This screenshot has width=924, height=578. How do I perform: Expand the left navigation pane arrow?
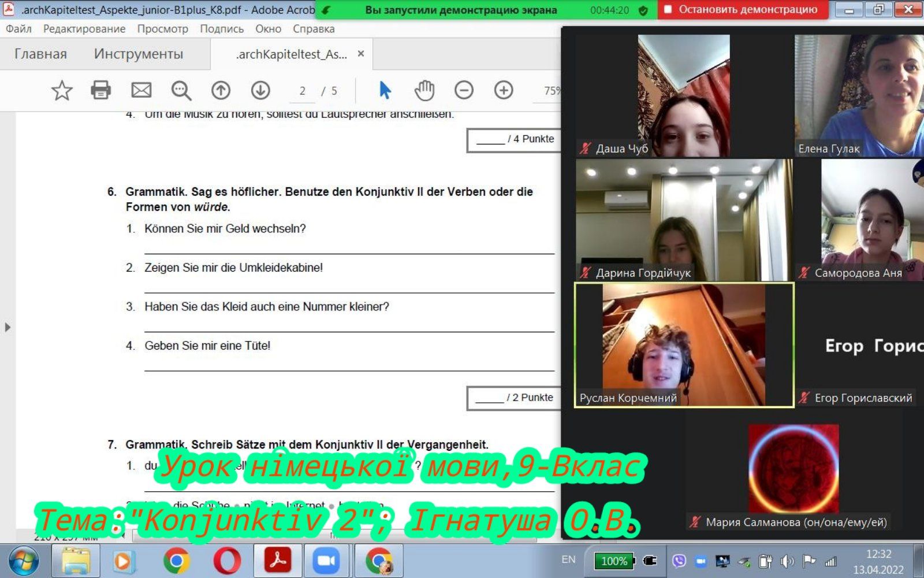(8, 327)
